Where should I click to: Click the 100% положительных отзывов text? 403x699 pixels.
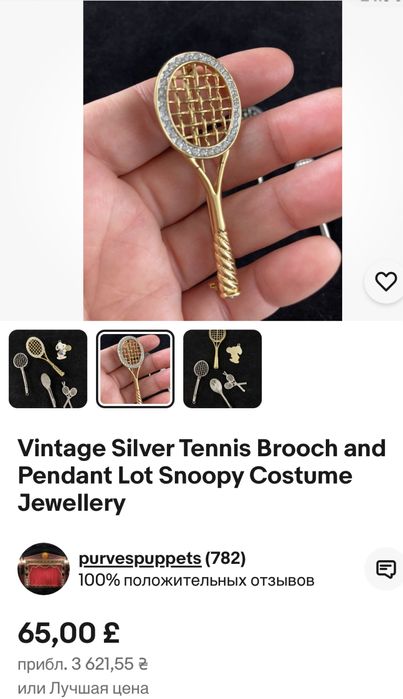pyautogui.click(x=197, y=581)
